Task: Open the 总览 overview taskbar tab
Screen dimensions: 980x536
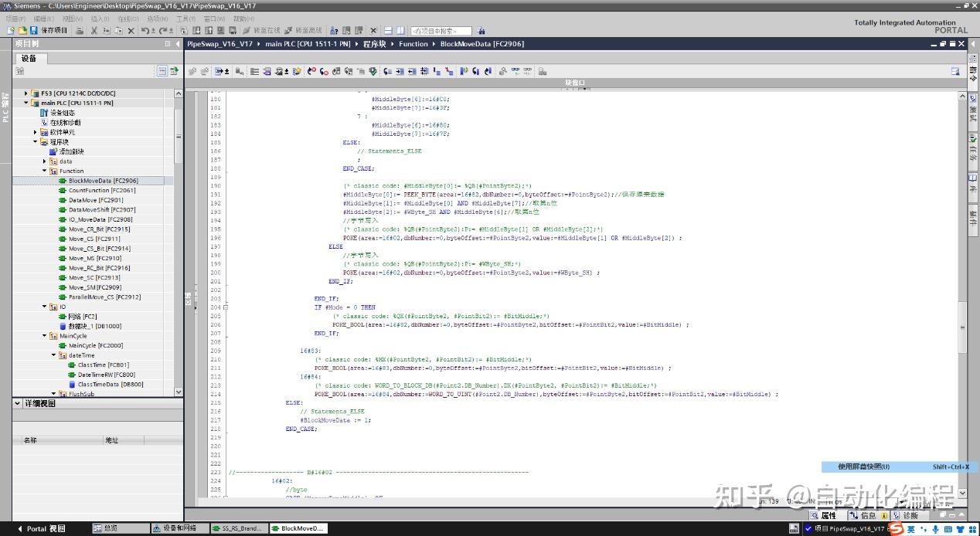Action: pos(120,528)
